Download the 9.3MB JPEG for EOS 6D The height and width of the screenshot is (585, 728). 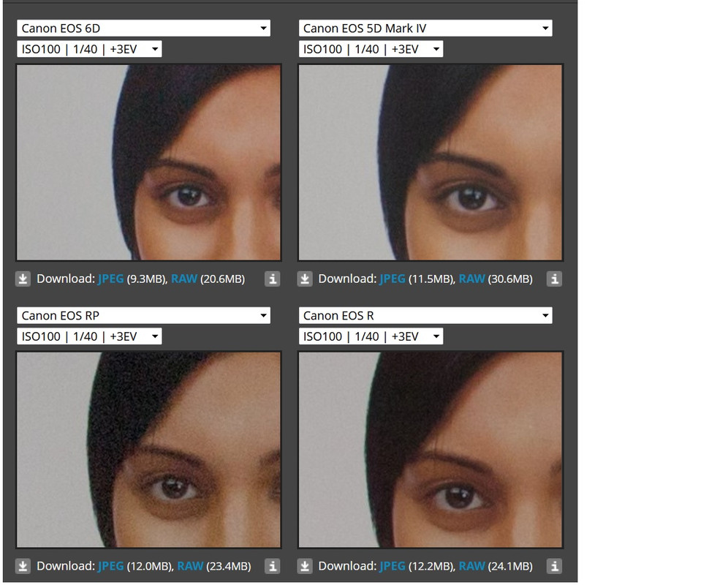(110, 279)
